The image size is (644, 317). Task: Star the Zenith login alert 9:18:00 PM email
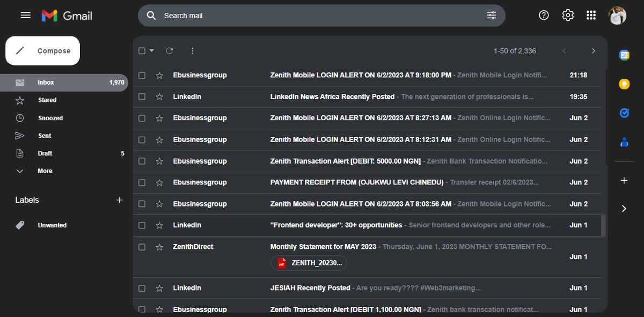[x=159, y=76]
